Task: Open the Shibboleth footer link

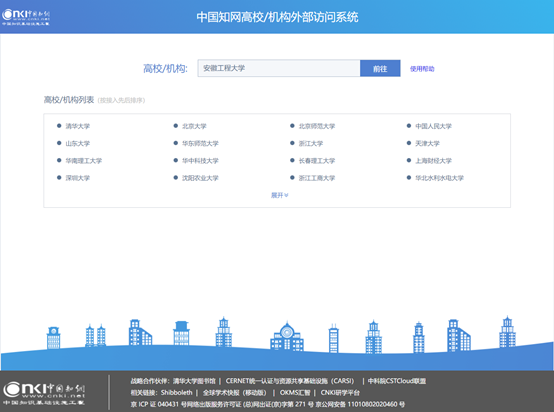Action: (x=177, y=393)
